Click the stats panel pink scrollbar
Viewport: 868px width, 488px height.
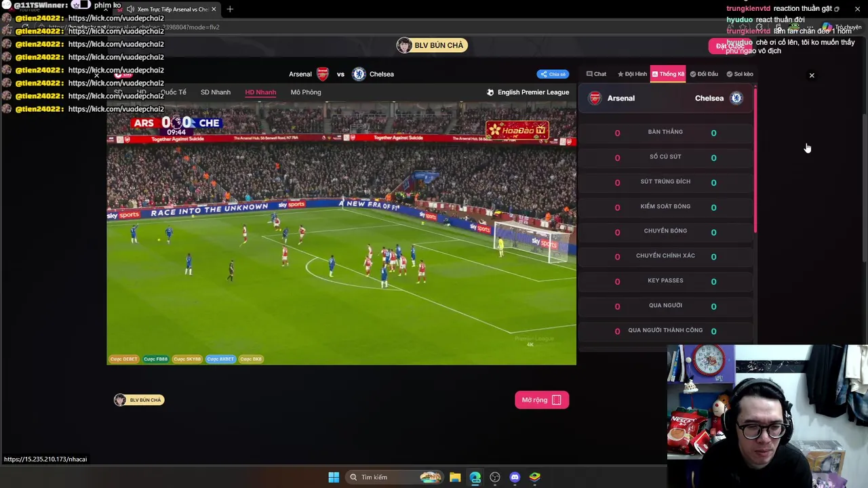point(755,159)
